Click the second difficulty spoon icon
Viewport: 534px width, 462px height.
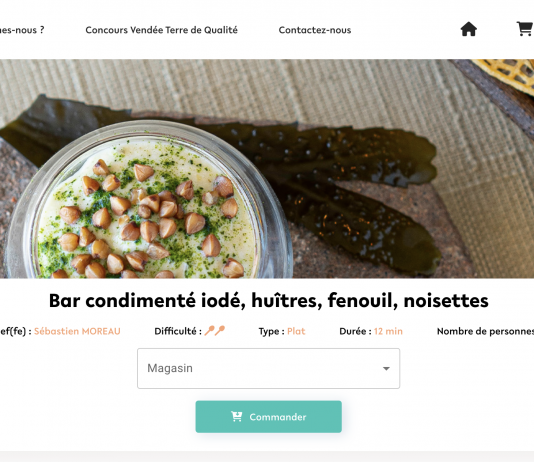pyautogui.click(x=220, y=331)
